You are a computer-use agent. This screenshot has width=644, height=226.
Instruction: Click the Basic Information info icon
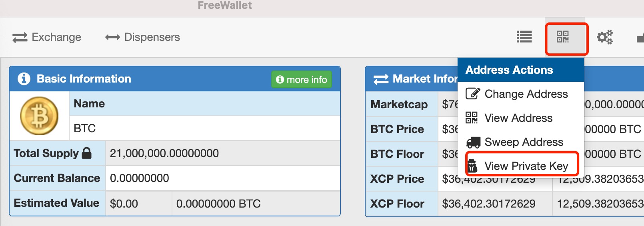point(24,79)
